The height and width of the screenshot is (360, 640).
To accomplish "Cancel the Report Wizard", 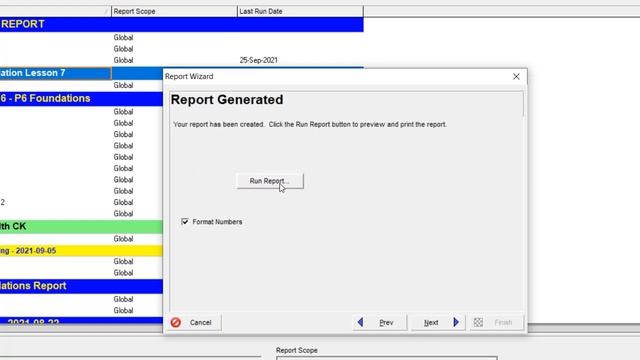I will pyautogui.click(x=194, y=322).
